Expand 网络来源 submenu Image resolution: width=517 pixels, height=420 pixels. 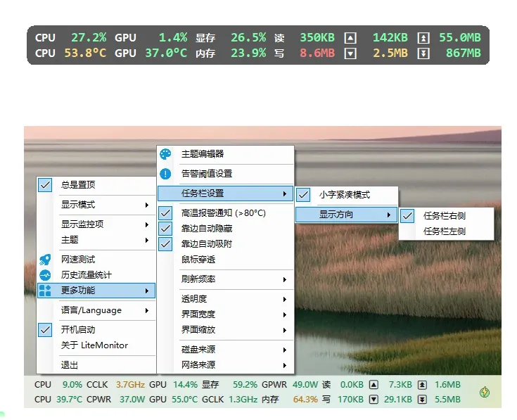point(226,365)
